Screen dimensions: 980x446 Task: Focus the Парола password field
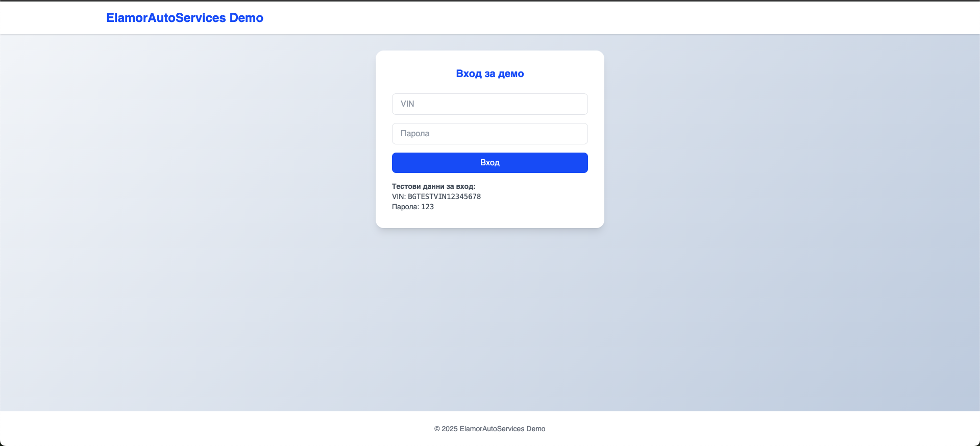(489, 134)
